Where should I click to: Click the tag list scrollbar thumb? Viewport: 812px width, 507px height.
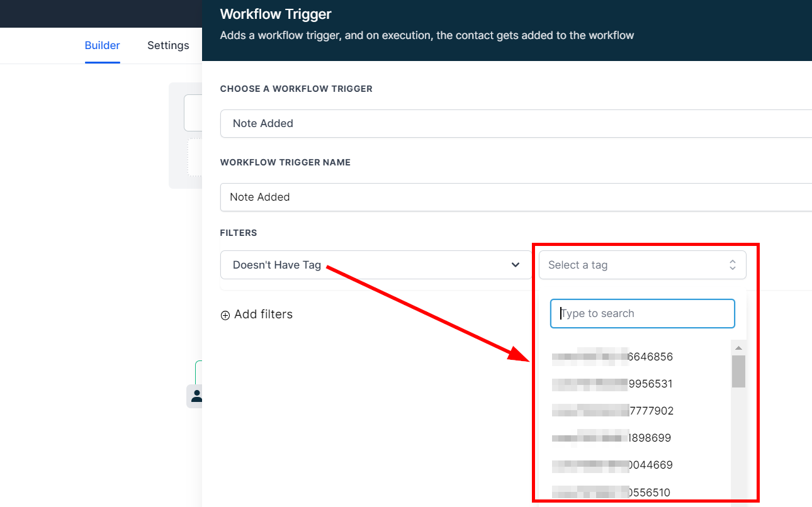click(738, 371)
